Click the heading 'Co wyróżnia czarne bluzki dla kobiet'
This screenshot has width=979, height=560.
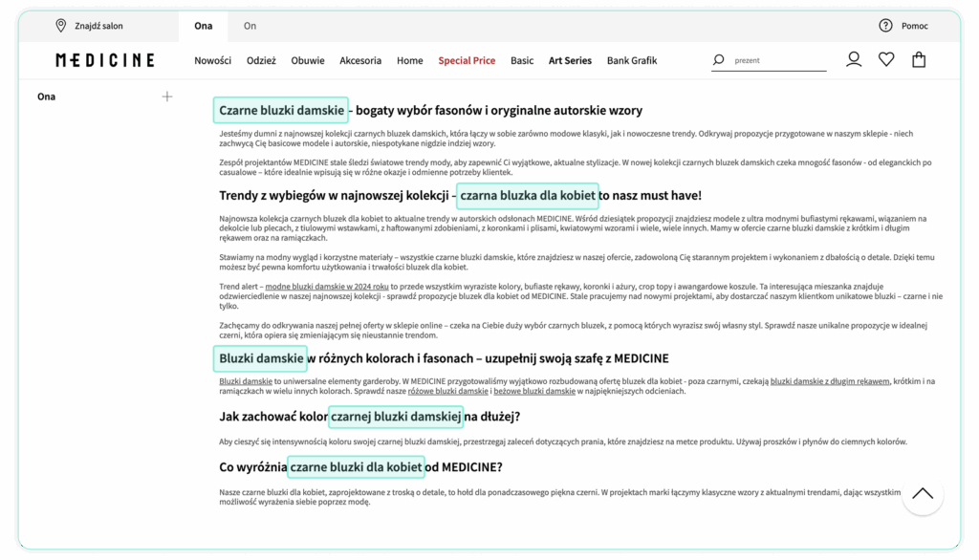click(360, 467)
